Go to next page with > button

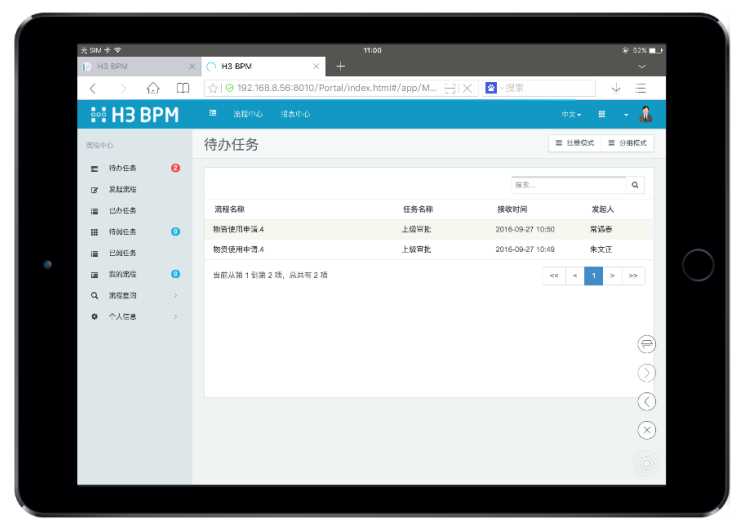612,276
